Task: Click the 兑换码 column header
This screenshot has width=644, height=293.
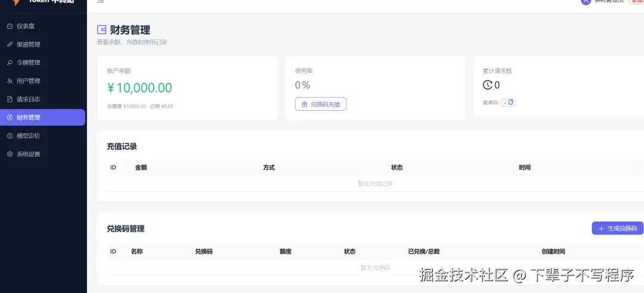Action: pyautogui.click(x=204, y=251)
